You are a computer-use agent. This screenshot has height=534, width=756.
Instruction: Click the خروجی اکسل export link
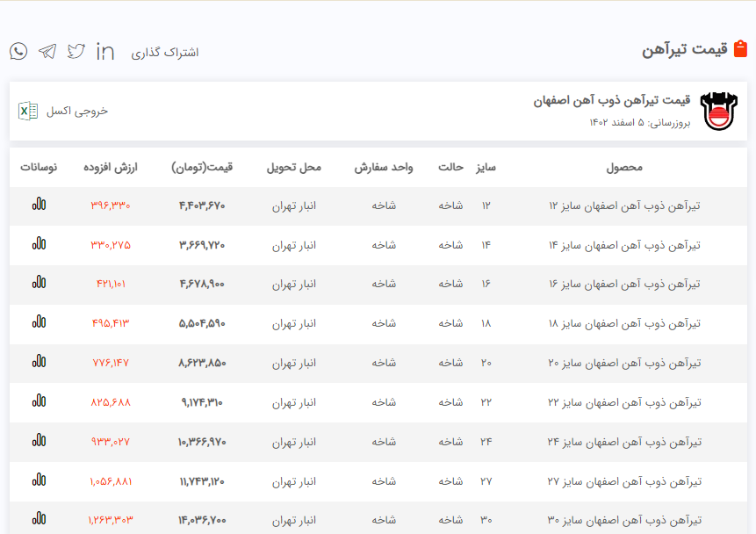pos(77,112)
